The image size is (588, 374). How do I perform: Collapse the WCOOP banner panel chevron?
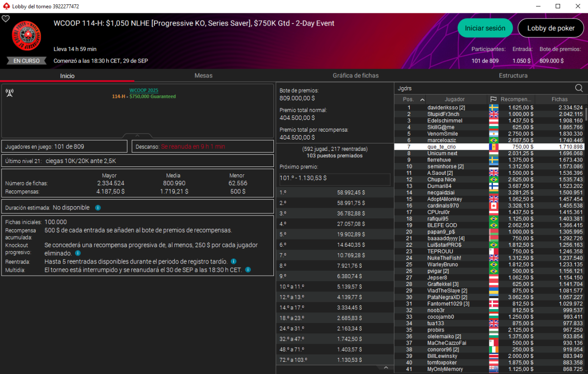click(137, 136)
